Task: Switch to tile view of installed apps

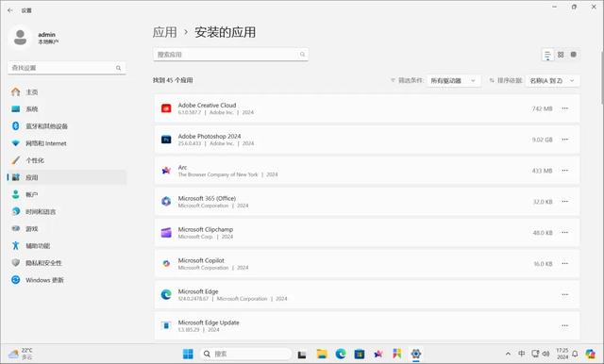Action: click(x=574, y=55)
